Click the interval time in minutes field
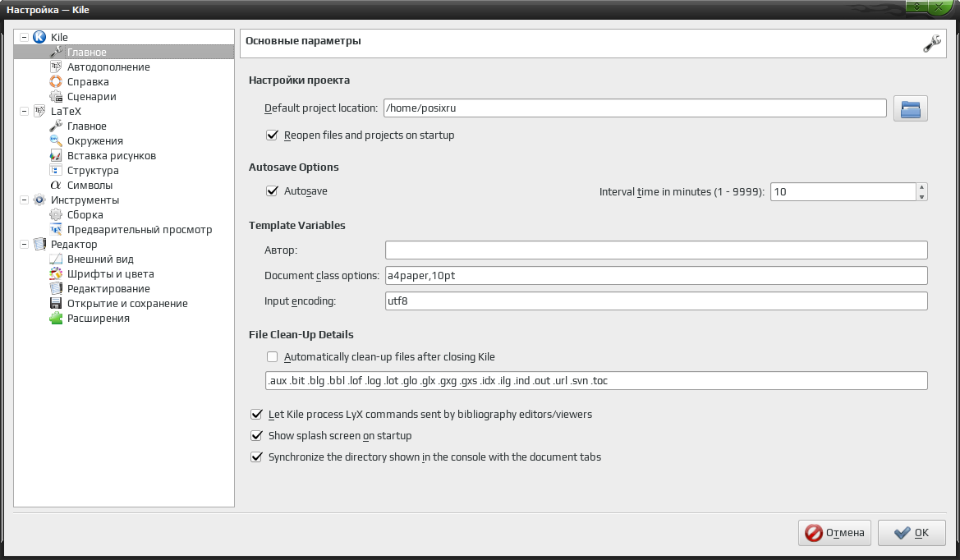Image resolution: width=960 pixels, height=560 pixels. tap(843, 191)
